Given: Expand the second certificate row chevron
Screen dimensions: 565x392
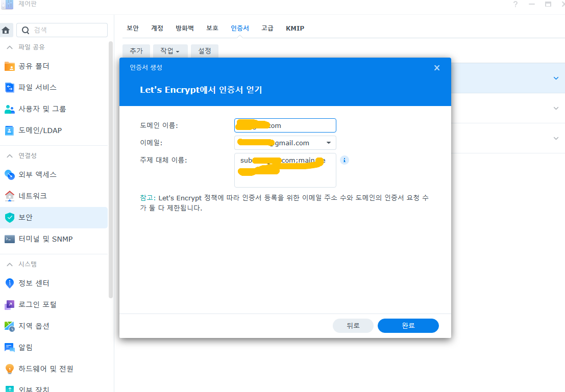Looking at the screenshot, I should [556, 109].
